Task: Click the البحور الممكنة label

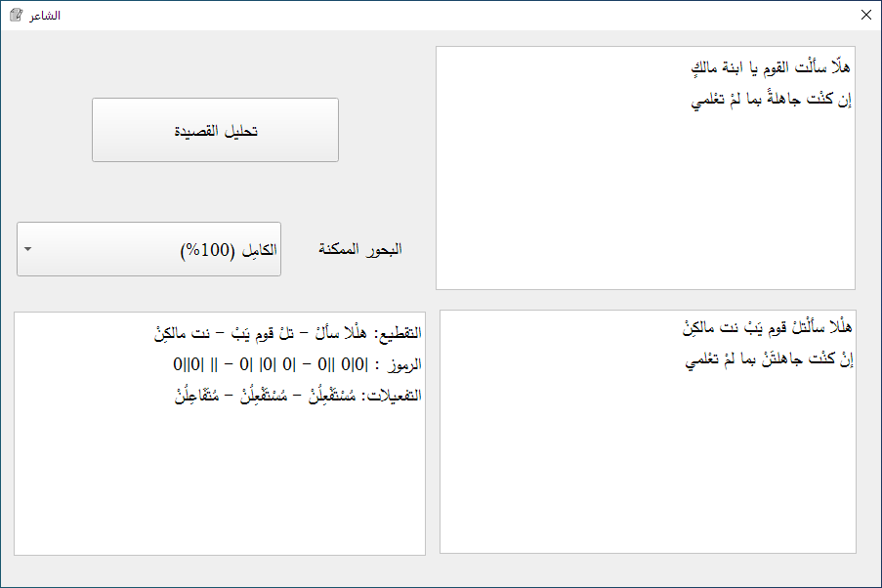Action: tap(358, 248)
